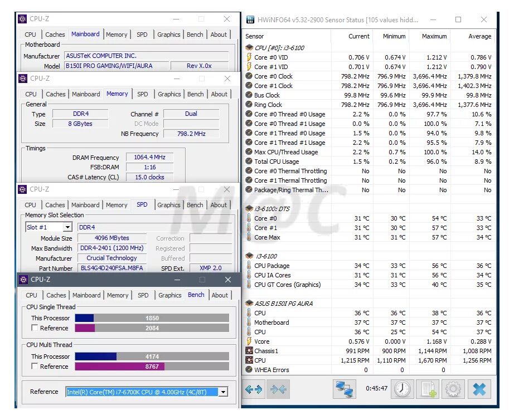514x420 pixels.
Task: Select the CPU IA Cores temperature row
Action: pos(369,275)
